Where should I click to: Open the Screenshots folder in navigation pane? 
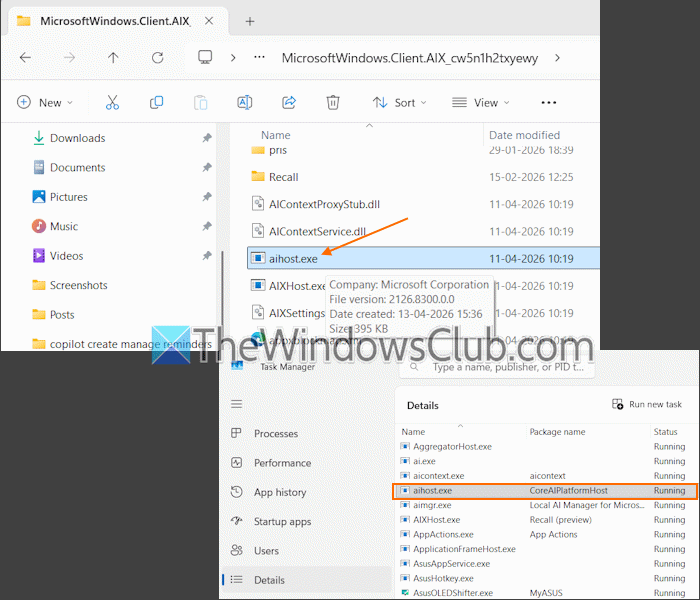79,285
